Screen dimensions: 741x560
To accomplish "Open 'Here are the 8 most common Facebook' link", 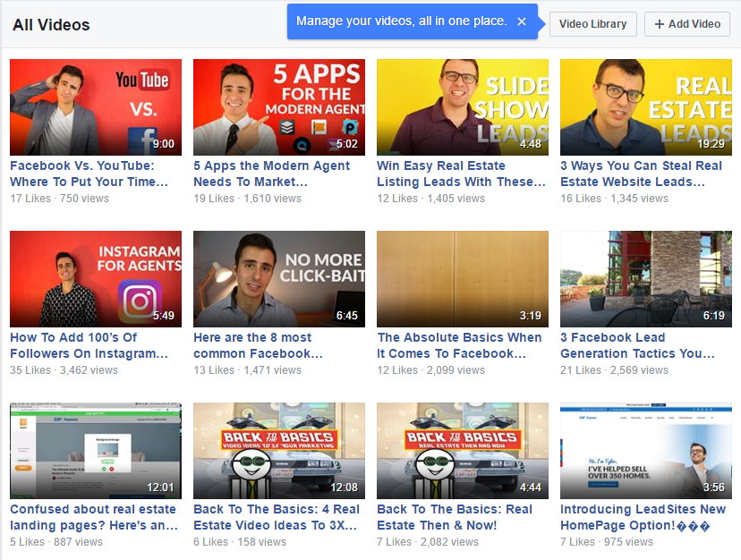I will [258, 345].
